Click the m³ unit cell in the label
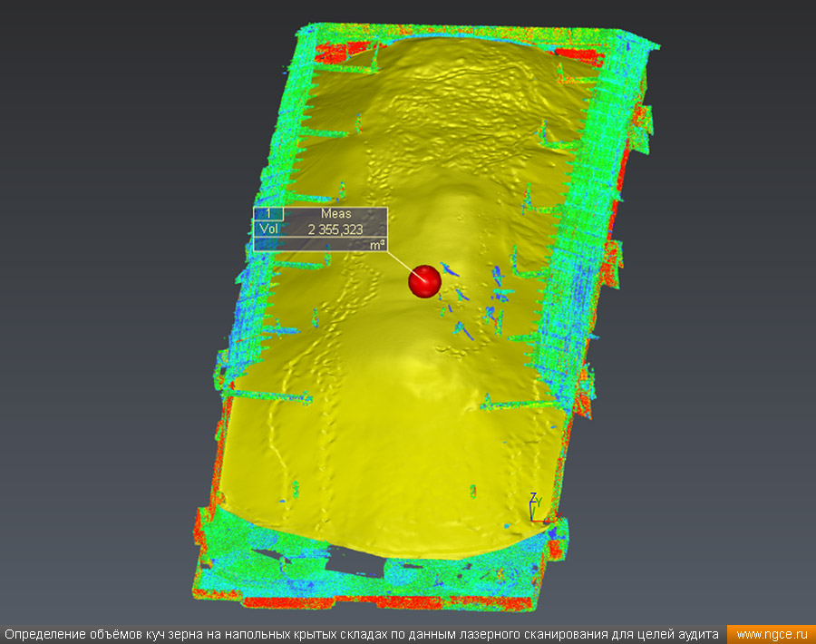Screen dimensions: 816x644 (x=376, y=245)
